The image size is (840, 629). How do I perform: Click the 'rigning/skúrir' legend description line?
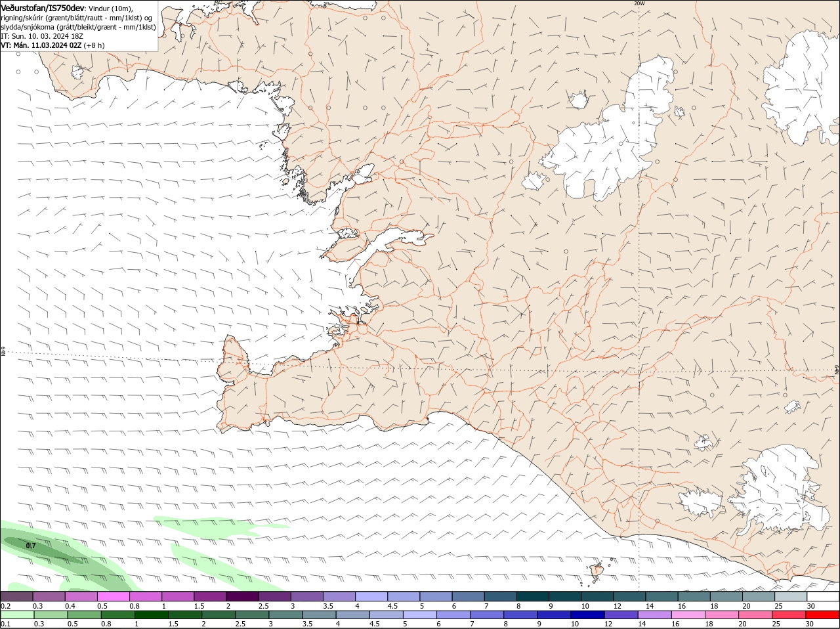point(77,18)
